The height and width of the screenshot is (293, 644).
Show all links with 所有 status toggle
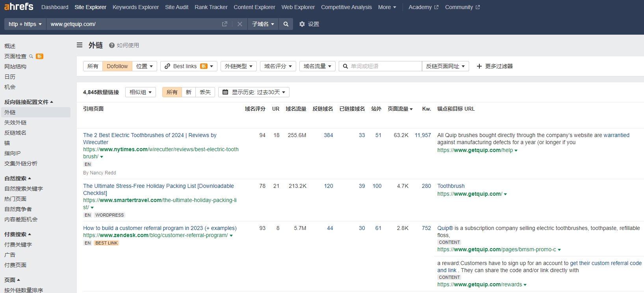tap(172, 92)
